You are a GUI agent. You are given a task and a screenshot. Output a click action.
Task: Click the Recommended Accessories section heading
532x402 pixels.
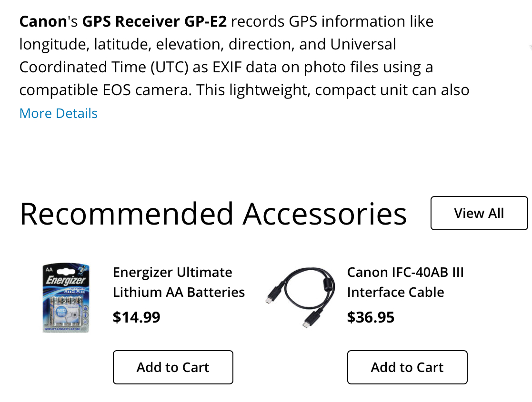pos(212,213)
